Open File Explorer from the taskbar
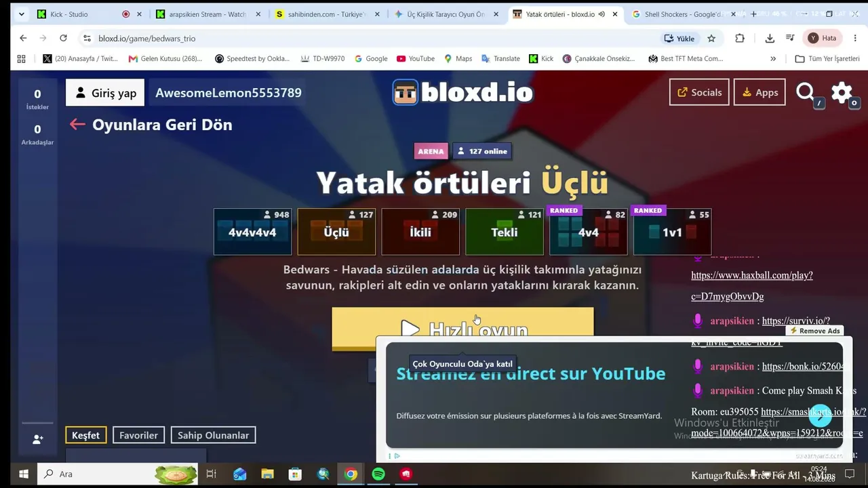The width and height of the screenshot is (868, 488). click(x=267, y=474)
